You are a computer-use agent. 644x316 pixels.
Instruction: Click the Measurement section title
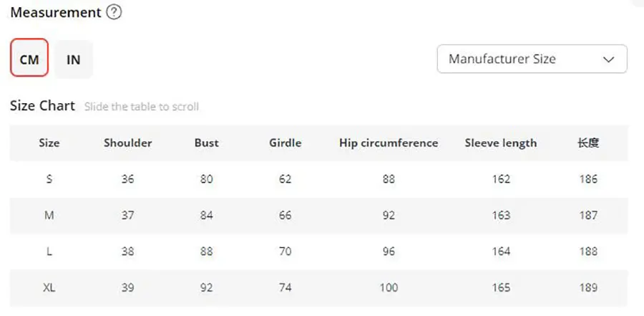pyautogui.click(x=56, y=13)
